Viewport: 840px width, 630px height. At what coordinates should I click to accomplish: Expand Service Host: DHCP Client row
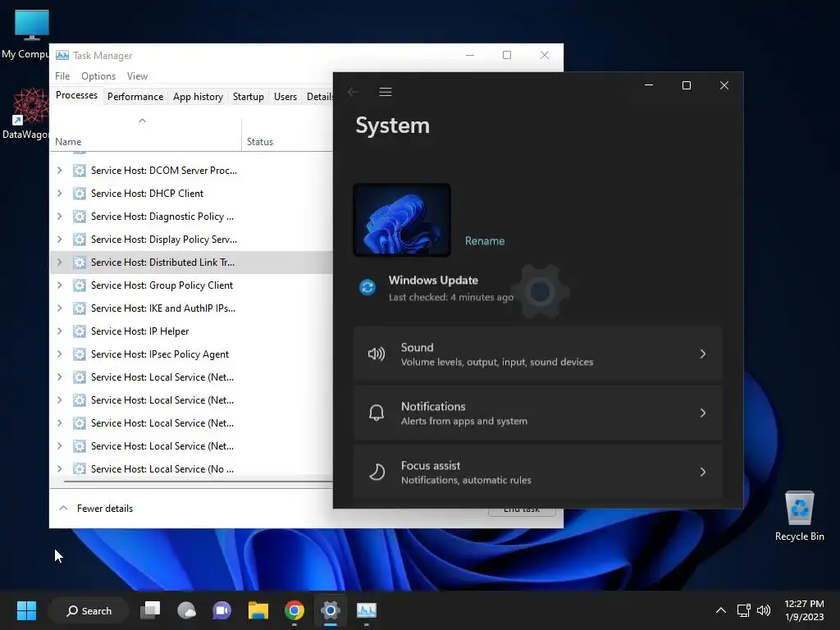coord(59,194)
